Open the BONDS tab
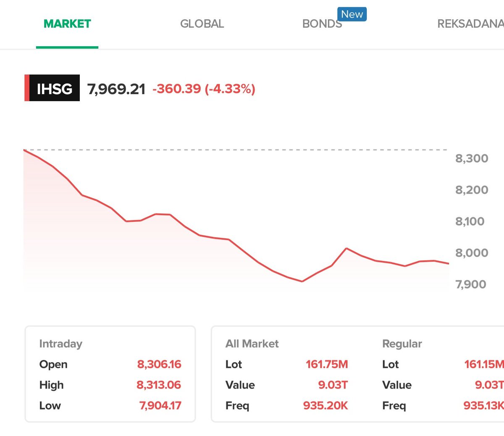 point(322,24)
